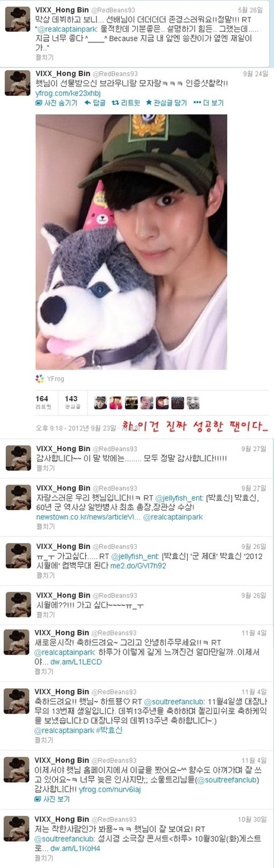Retweet via the 리트윗 icon
The image size is (274, 868).
[114, 103]
